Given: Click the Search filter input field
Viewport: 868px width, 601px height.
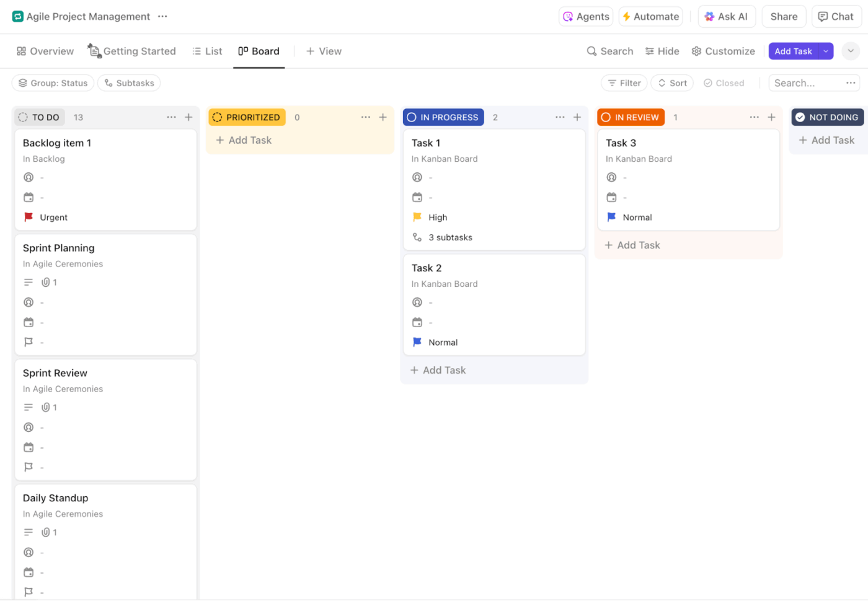Looking at the screenshot, I should [806, 82].
